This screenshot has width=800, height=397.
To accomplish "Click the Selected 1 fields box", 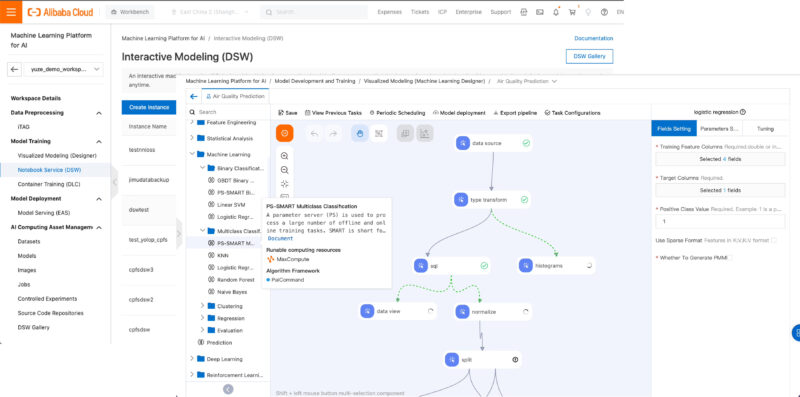I will pyautogui.click(x=720, y=190).
